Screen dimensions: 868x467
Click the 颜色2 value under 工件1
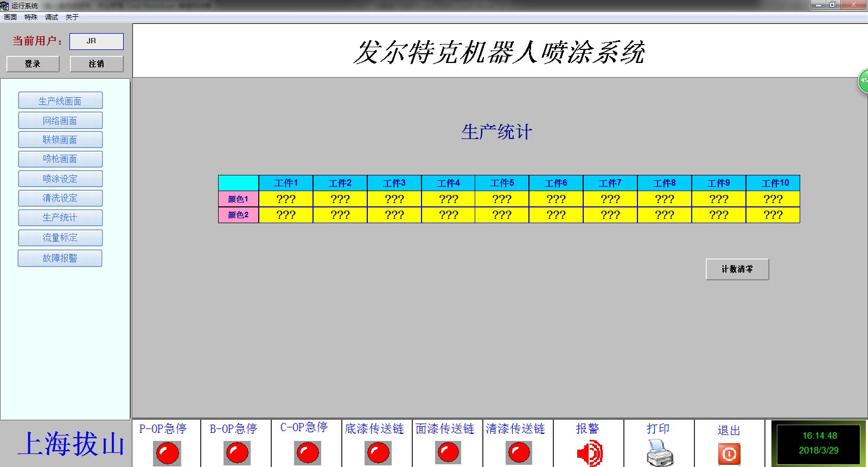(x=286, y=215)
